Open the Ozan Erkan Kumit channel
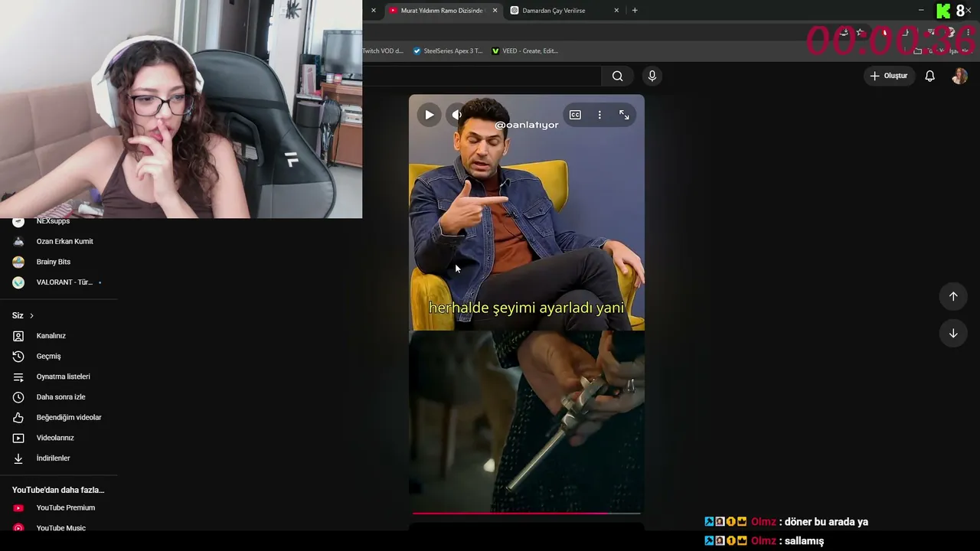 tap(64, 242)
